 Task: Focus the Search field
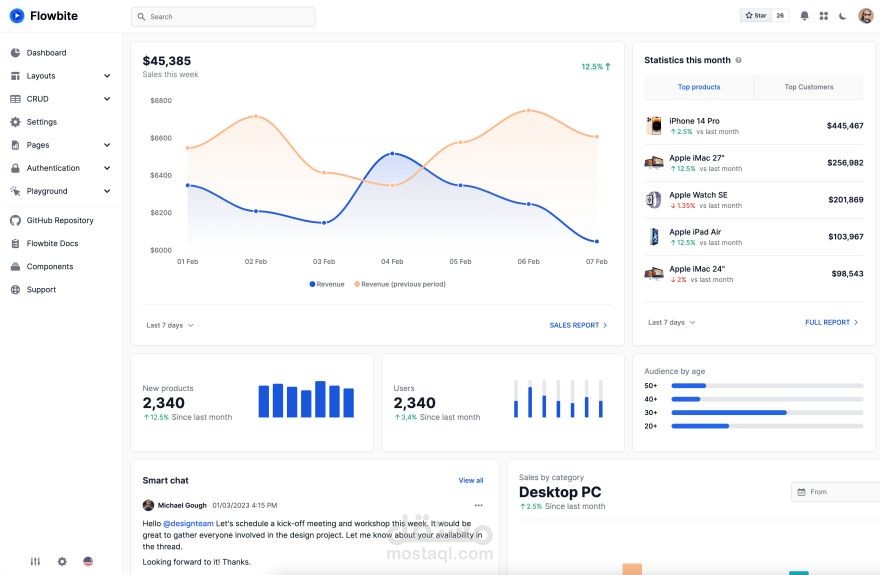click(223, 17)
